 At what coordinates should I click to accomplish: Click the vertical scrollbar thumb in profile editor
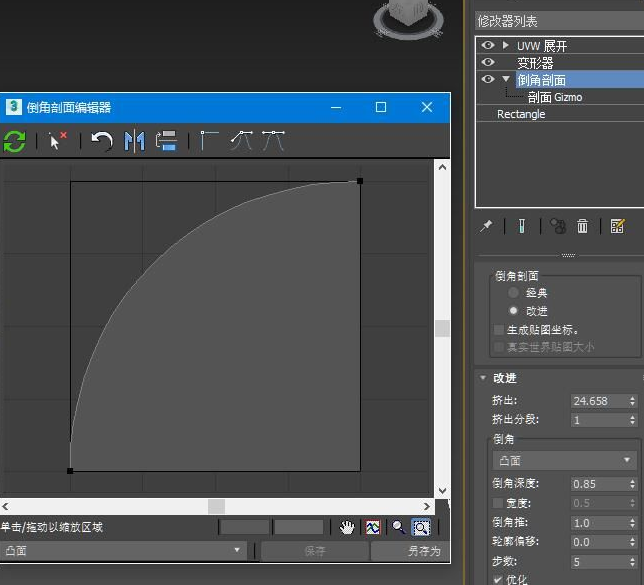442,328
